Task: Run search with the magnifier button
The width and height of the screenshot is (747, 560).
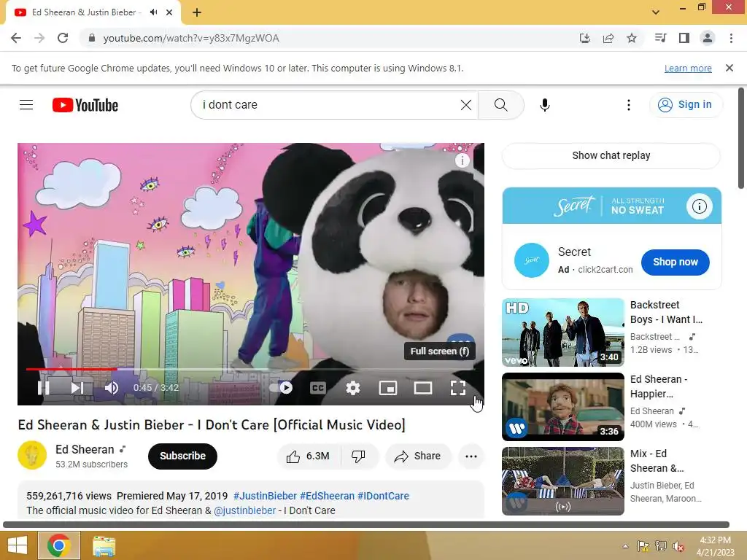Action: point(500,105)
